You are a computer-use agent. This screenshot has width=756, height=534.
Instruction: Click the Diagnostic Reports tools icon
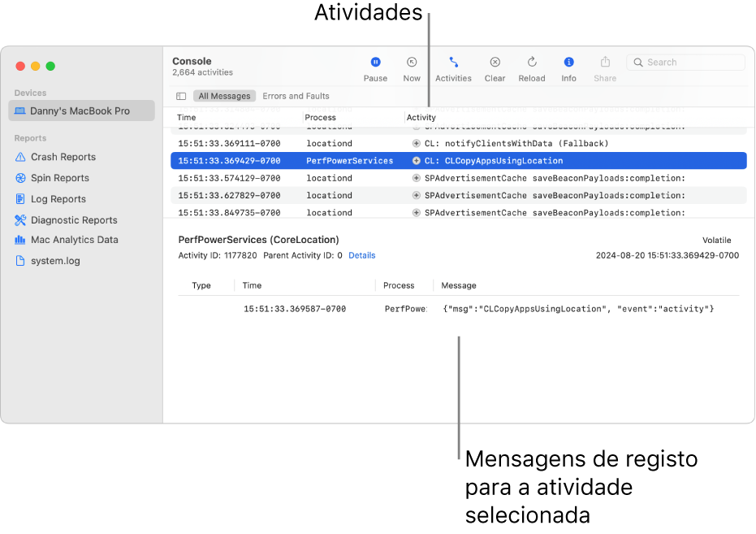tap(20, 220)
